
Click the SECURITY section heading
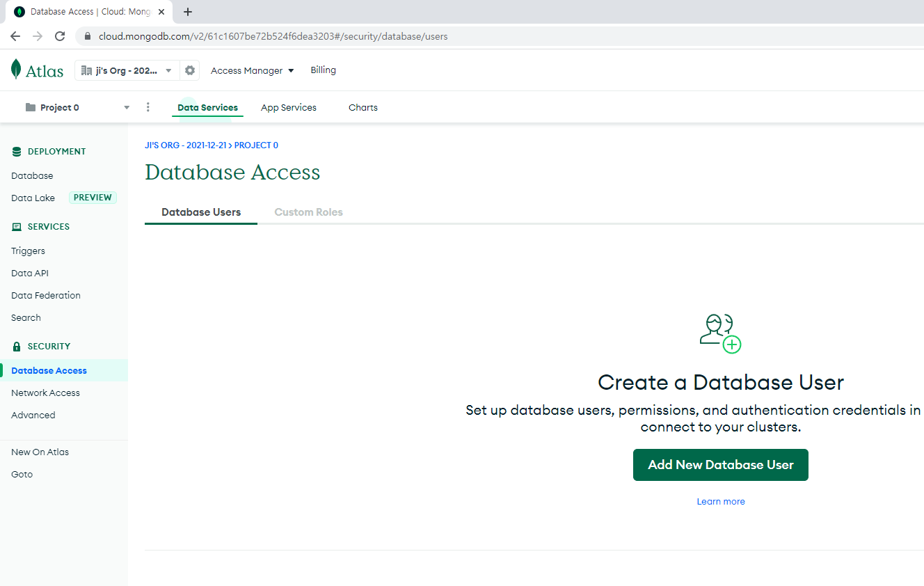(x=49, y=346)
